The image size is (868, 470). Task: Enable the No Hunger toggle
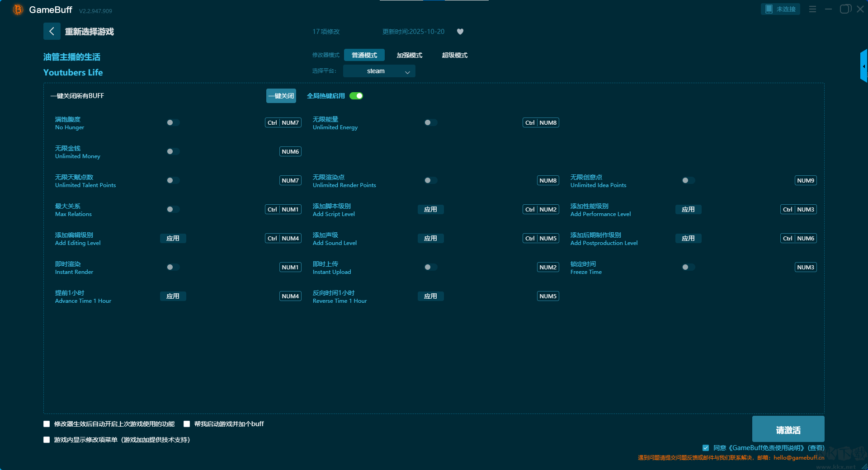(173, 122)
